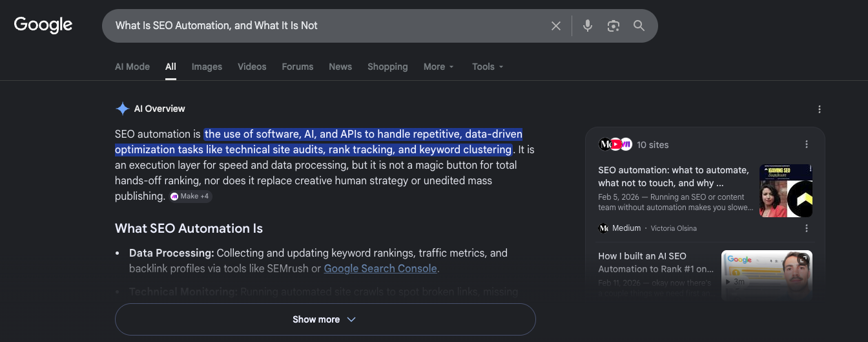
Task: Open the iGaming SEO article thumbnail
Action: [x=786, y=191]
